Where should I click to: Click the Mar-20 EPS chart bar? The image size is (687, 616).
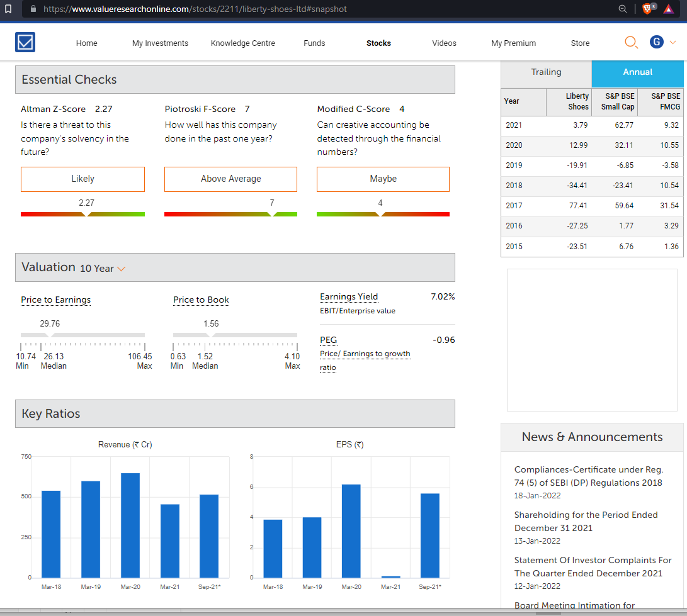pyautogui.click(x=351, y=531)
